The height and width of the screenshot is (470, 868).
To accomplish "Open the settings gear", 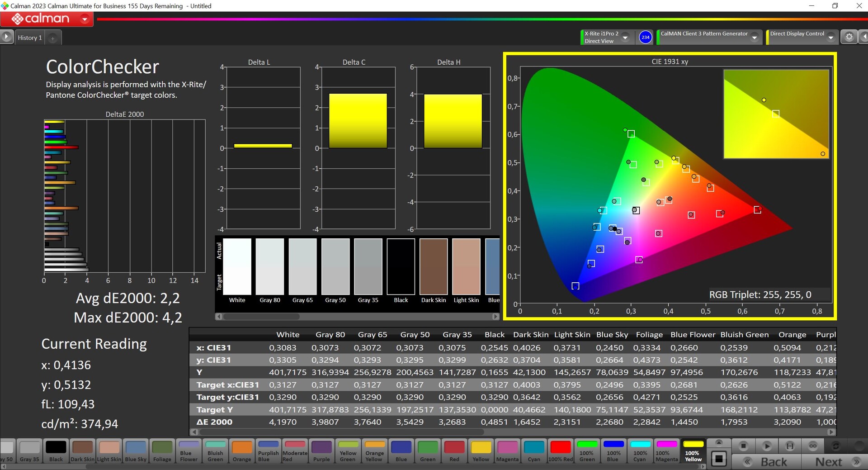I will tap(849, 38).
